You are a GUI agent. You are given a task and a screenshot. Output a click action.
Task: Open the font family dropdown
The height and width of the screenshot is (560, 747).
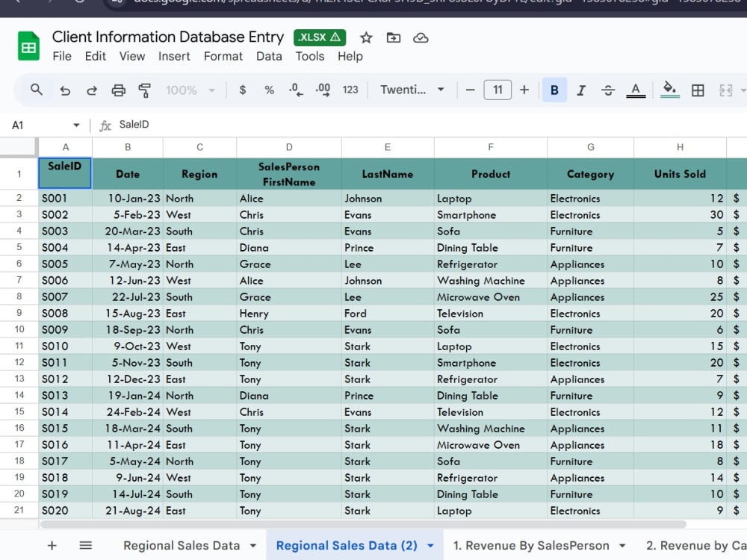point(412,90)
